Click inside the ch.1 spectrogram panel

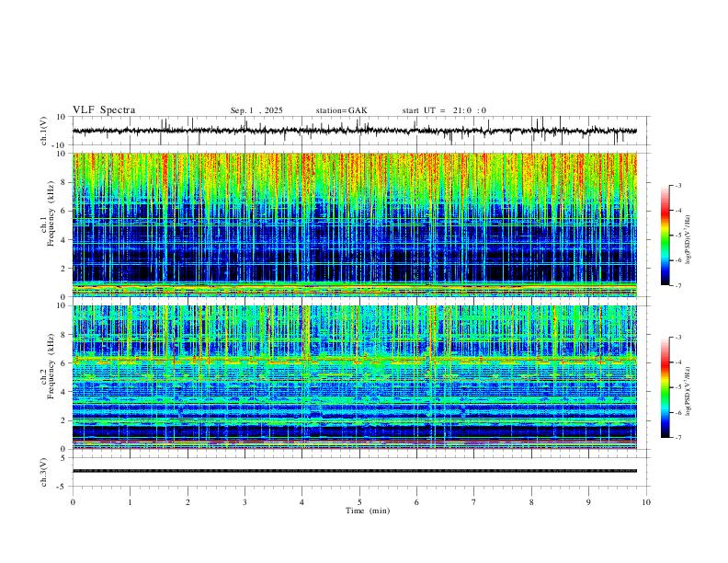[355, 224]
